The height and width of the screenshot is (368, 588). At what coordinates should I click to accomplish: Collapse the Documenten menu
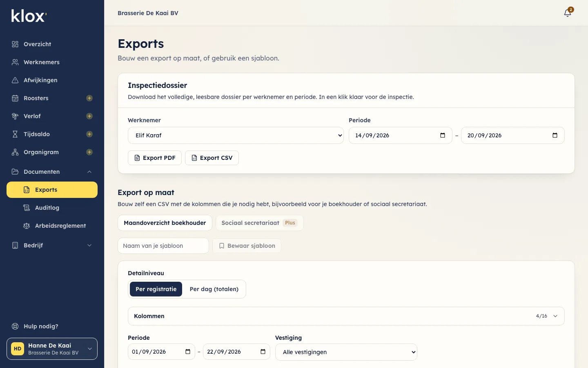[x=52, y=172]
